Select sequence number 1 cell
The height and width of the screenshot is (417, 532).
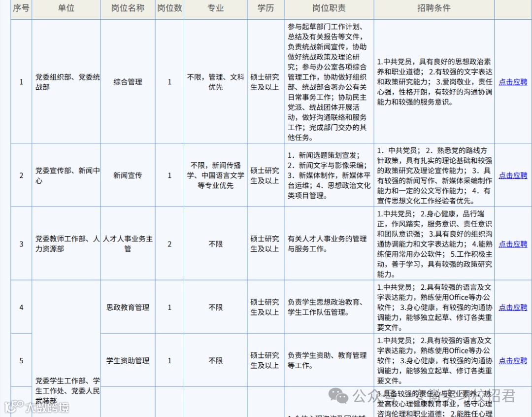(x=21, y=82)
